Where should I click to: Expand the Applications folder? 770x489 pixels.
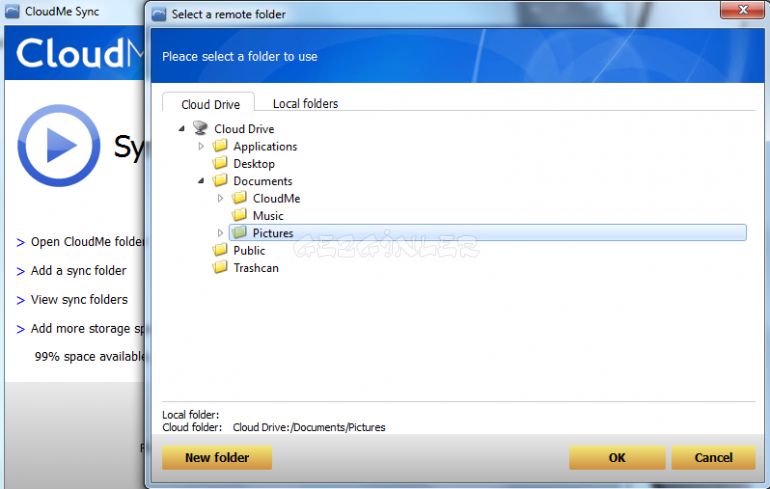click(x=201, y=146)
